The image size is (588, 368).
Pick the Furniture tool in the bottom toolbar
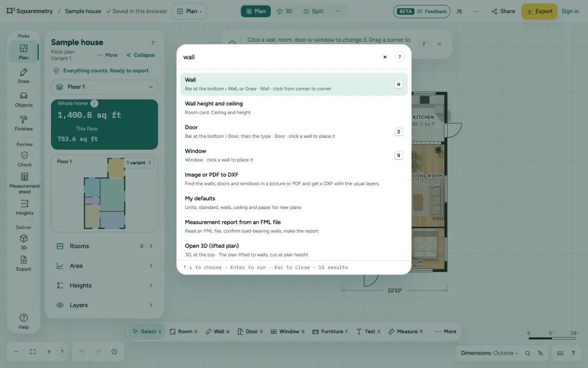330,332
